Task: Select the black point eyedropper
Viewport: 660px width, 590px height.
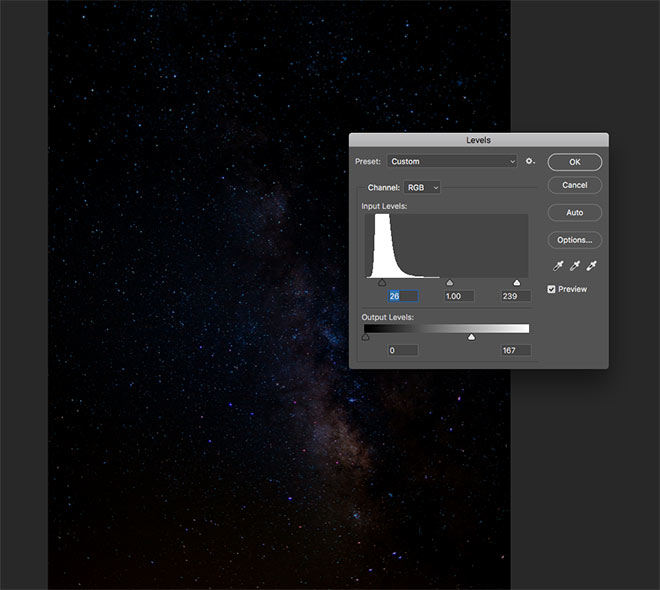Action: coord(558,266)
